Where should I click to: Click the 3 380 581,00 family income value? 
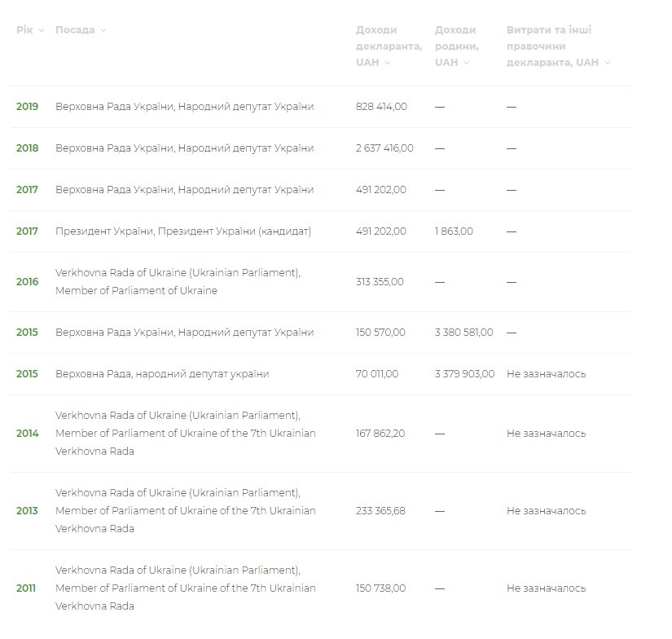(463, 333)
